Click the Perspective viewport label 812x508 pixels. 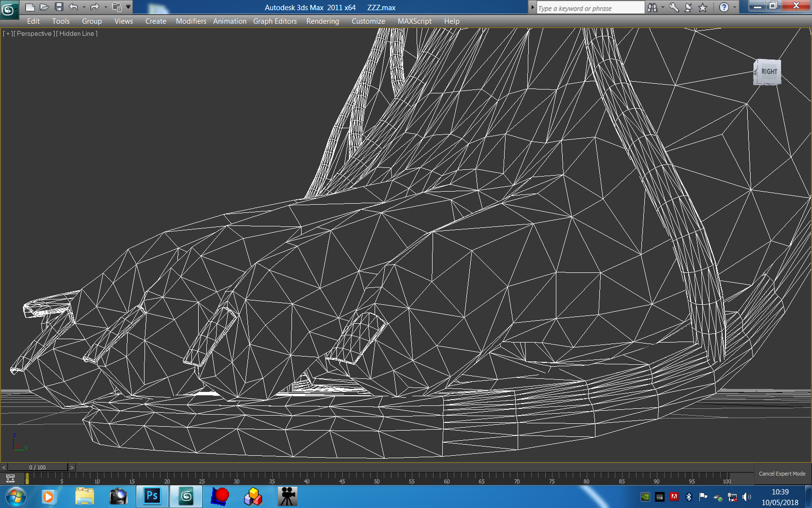pos(34,34)
